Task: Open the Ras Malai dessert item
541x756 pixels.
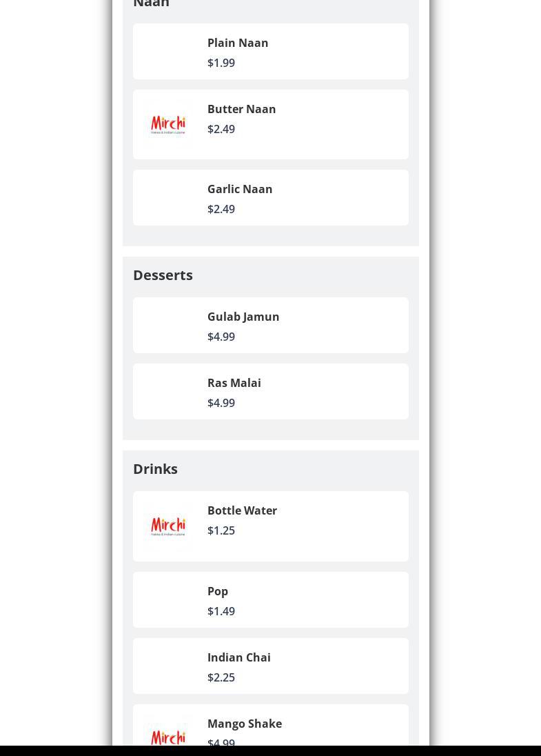Action: pos(234,383)
